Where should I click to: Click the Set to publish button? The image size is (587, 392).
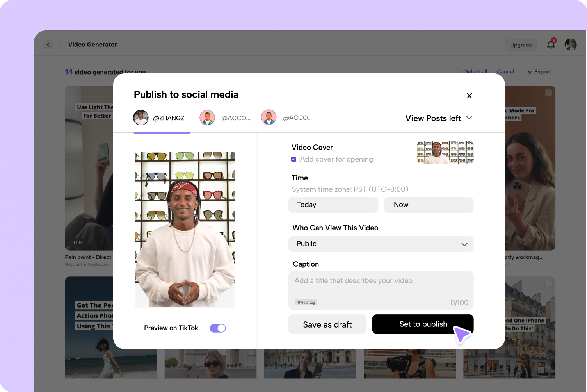tap(423, 324)
